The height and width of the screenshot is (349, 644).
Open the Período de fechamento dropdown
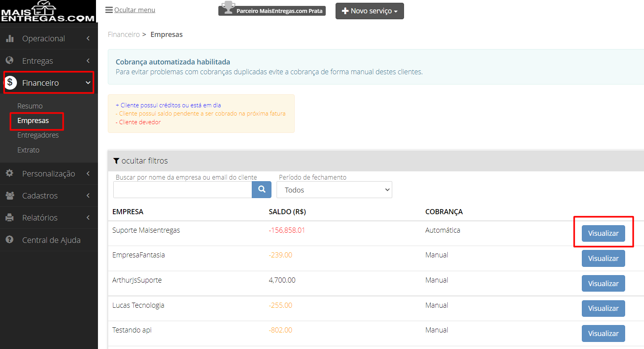[x=334, y=190]
